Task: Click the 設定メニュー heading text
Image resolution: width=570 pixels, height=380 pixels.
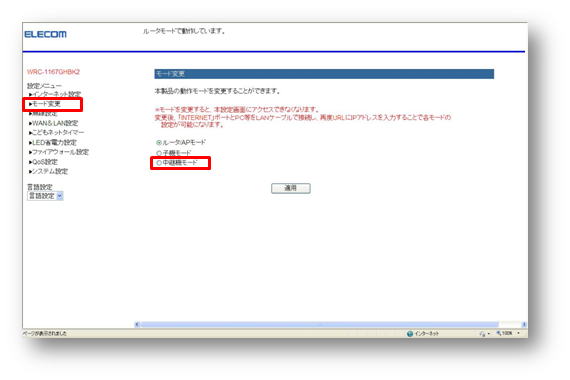Action: tap(44, 86)
